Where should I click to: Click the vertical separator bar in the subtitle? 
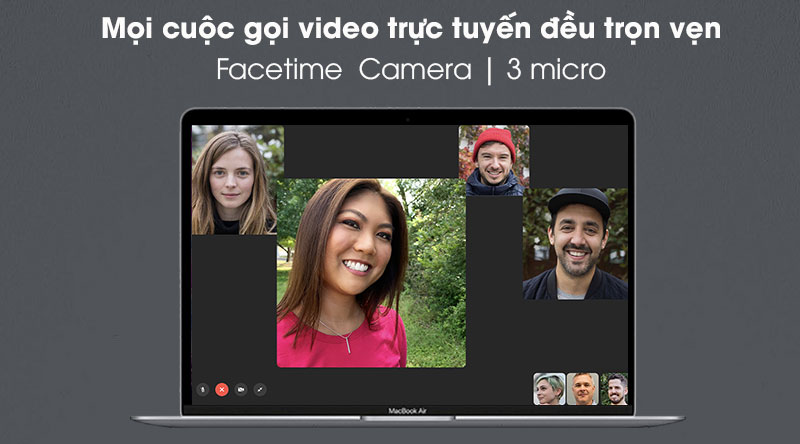[x=489, y=70]
